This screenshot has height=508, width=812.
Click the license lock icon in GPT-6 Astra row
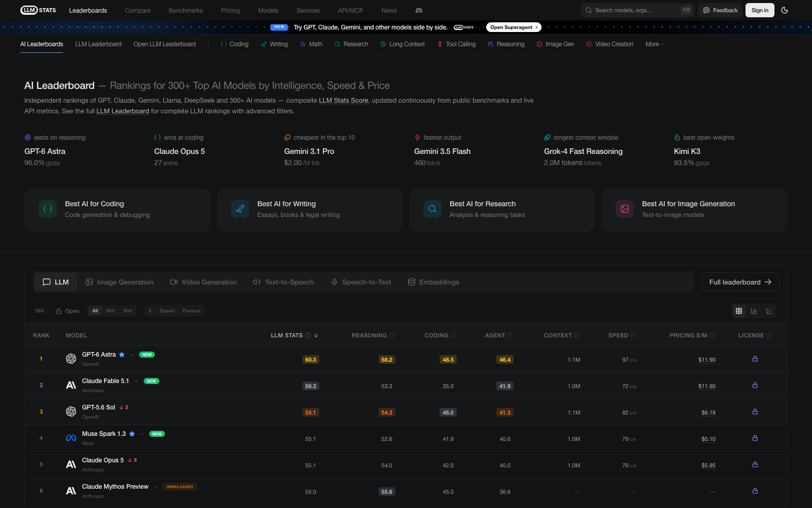tap(755, 359)
